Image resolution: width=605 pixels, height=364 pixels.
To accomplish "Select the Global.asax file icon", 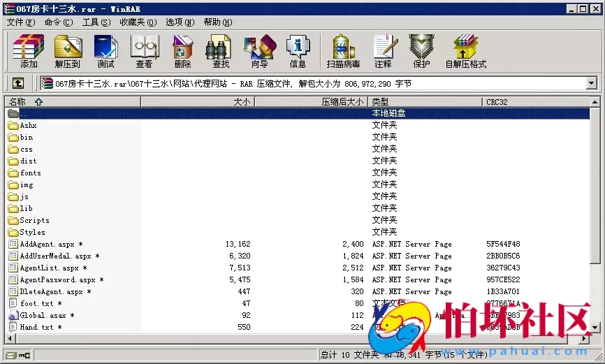I will coord(13,315).
